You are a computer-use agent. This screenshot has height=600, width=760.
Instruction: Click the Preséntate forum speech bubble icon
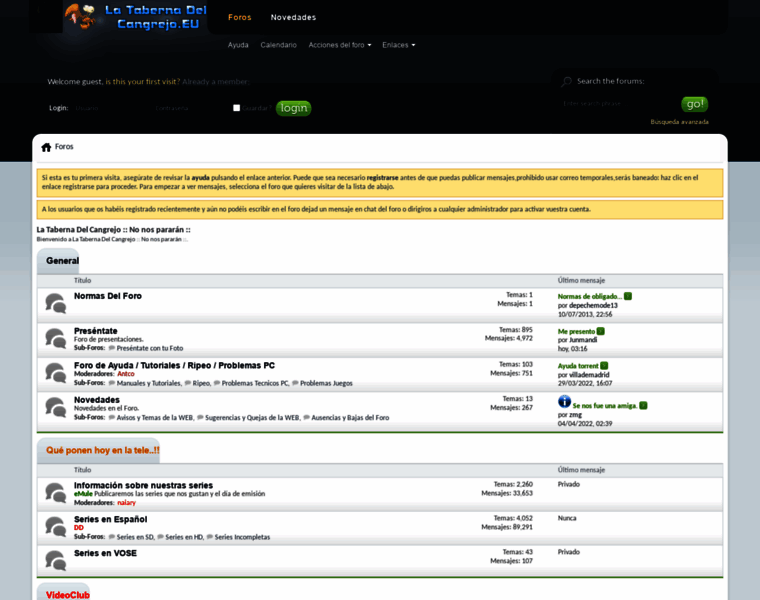(55, 339)
